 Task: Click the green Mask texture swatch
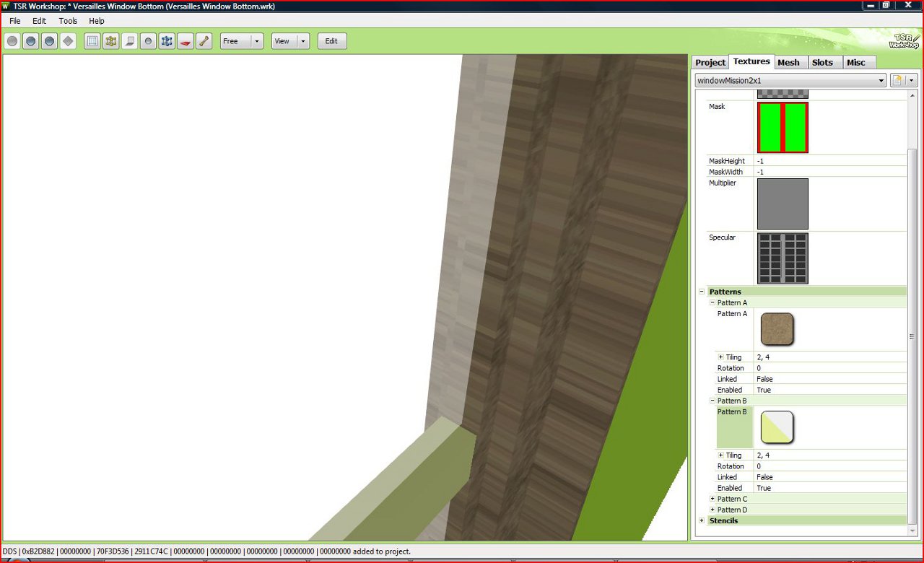(783, 127)
